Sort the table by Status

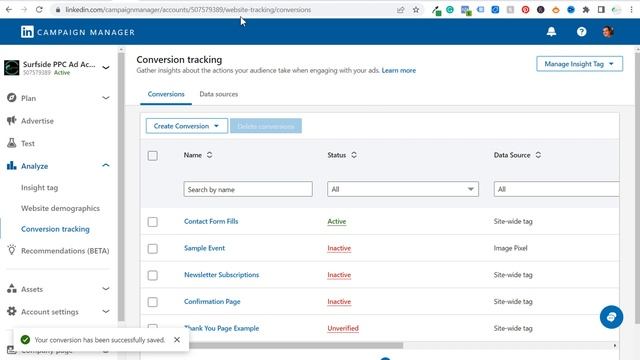pyautogui.click(x=354, y=155)
